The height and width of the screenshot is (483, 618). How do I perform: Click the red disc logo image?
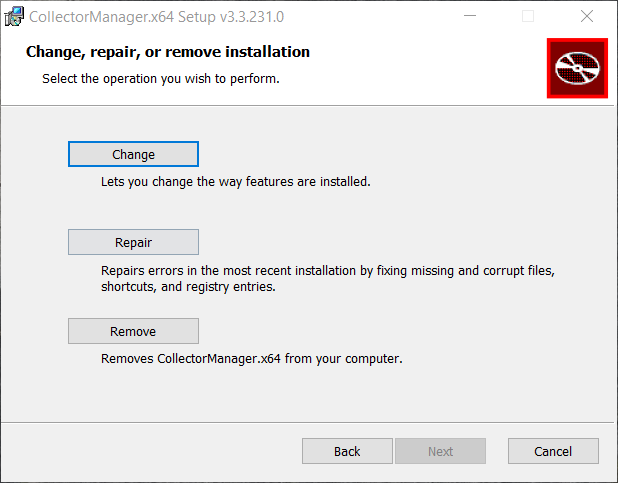578,68
